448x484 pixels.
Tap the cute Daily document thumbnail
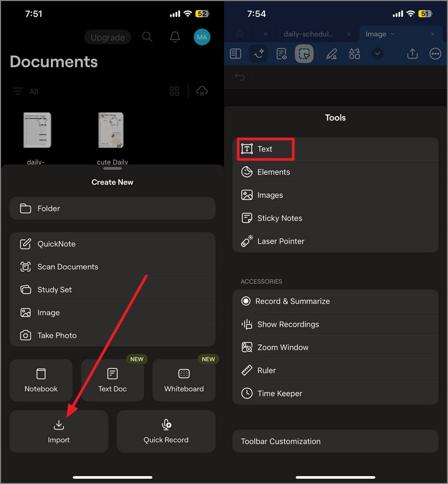coord(112,130)
